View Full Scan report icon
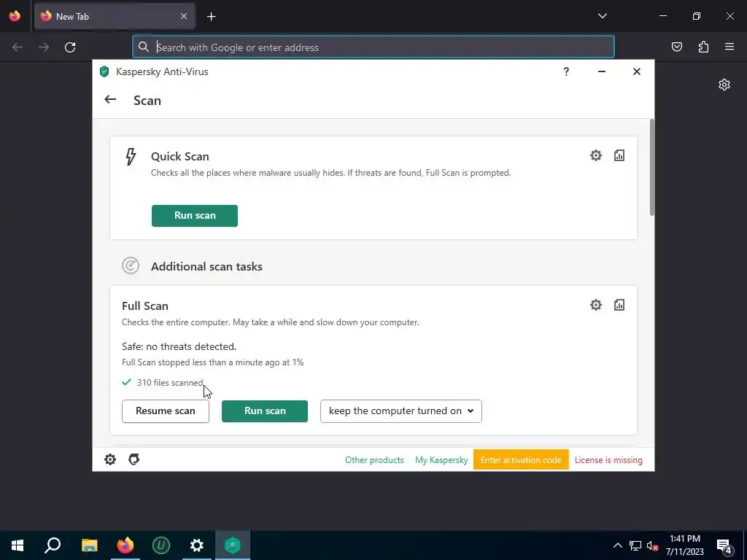This screenshot has height=560, width=747. click(x=619, y=305)
